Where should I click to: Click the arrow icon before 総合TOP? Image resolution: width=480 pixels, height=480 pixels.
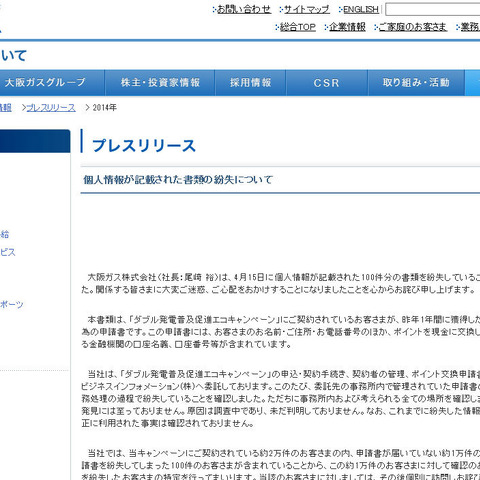277,28
